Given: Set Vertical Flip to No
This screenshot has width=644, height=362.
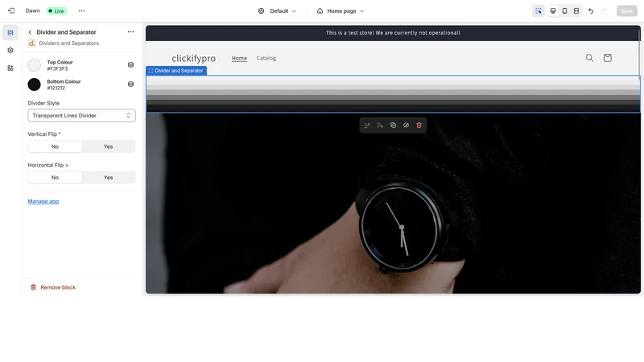Looking at the screenshot, I should click(55, 146).
